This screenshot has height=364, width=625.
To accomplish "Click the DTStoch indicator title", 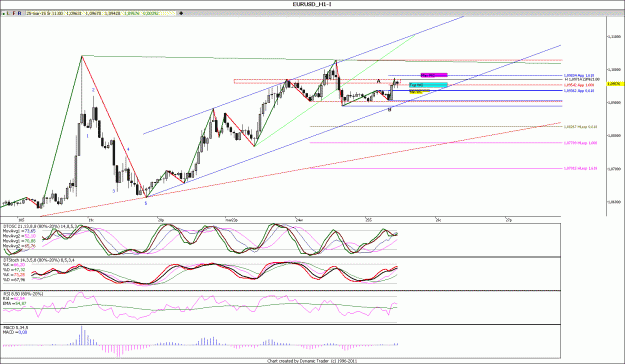I will (38, 260).
